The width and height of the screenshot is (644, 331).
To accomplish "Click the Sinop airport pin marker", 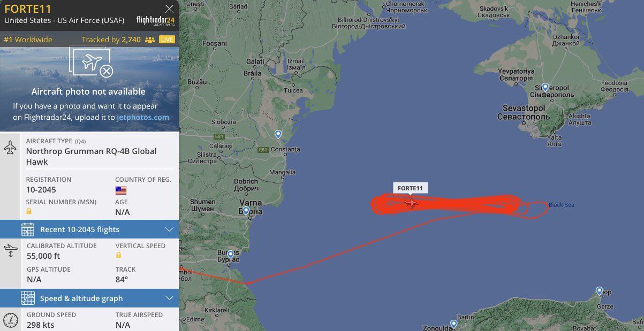I will (x=600, y=291).
